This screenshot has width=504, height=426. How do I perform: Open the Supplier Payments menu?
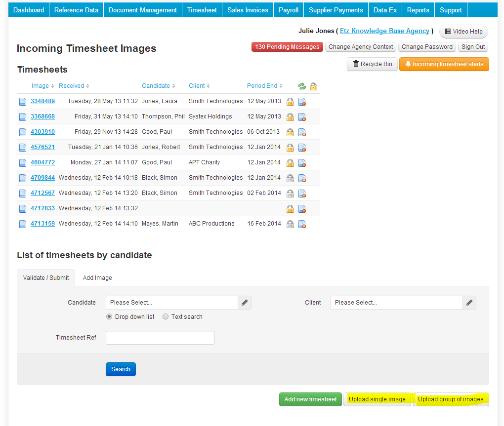(336, 10)
